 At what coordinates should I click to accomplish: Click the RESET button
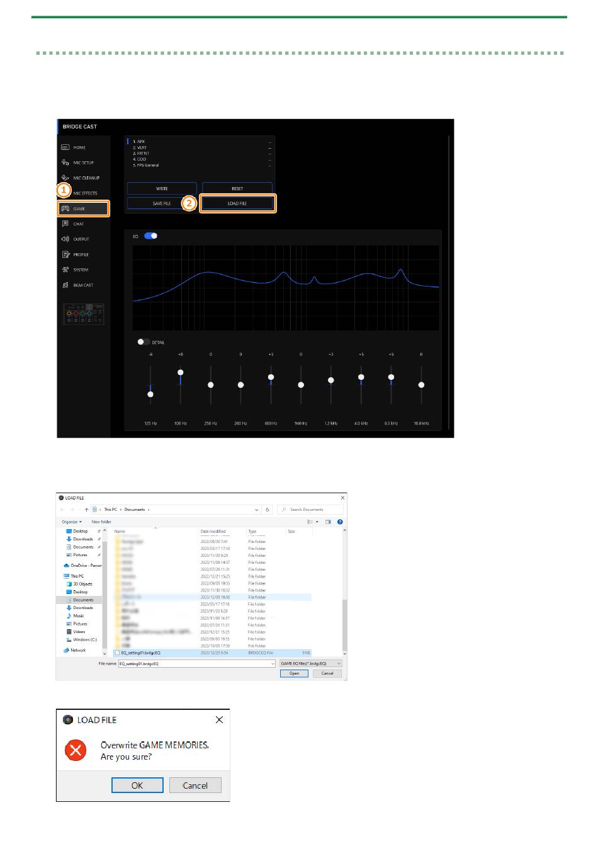point(237,188)
